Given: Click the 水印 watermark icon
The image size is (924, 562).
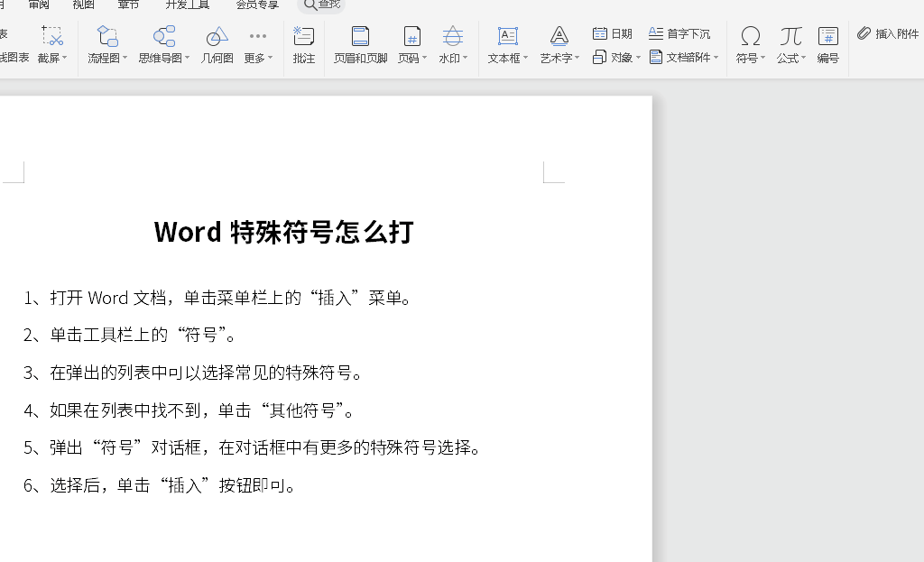Looking at the screenshot, I should (x=453, y=36).
